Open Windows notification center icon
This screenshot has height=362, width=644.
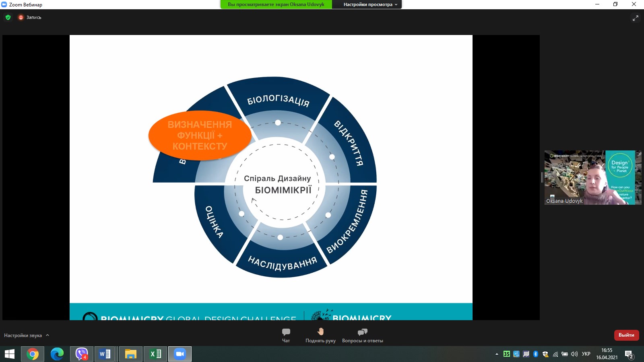click(629, 354)
